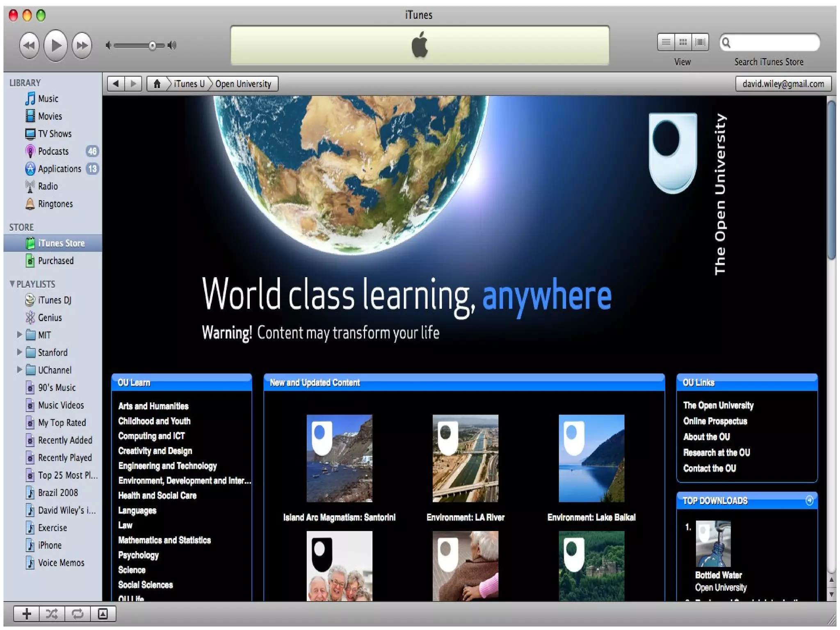Switch to Cover Flow view
This screenshot has height=630, width=840.
coord(700,42)
